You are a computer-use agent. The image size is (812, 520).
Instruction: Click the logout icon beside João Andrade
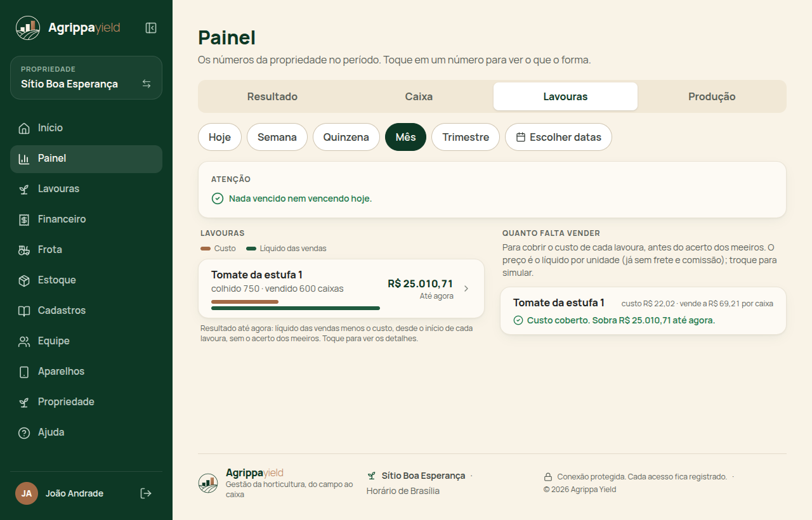pos(146,493)
